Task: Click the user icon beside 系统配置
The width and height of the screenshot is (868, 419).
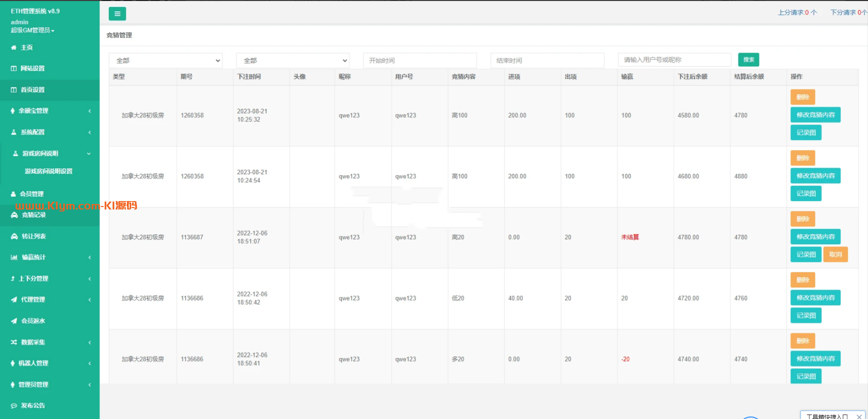Action: tap(14, 132)
